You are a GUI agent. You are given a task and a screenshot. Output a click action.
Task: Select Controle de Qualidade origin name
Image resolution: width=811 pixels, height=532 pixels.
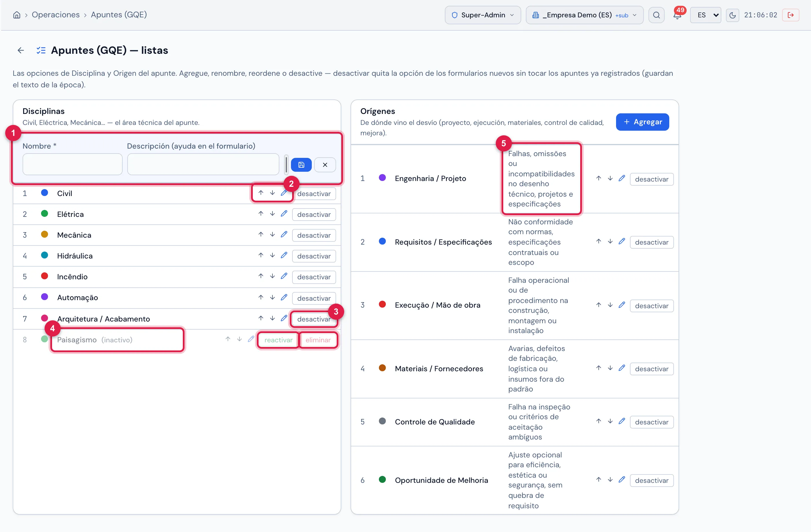click(x=435, y=422)
